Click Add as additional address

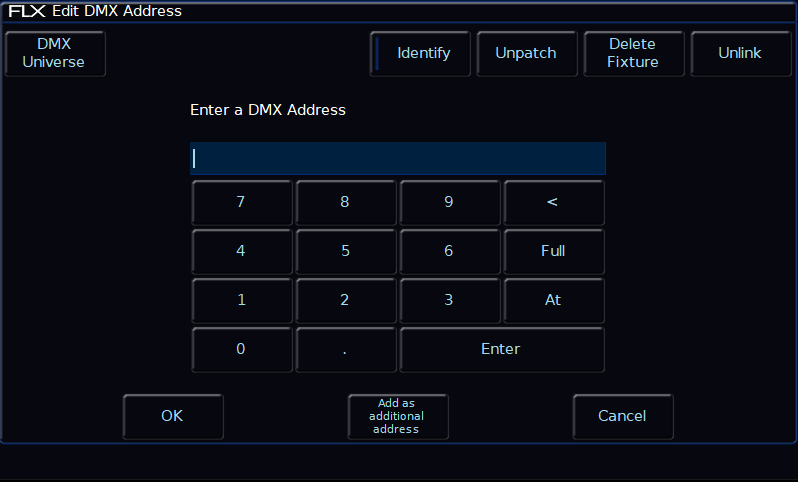coord(397,416)
